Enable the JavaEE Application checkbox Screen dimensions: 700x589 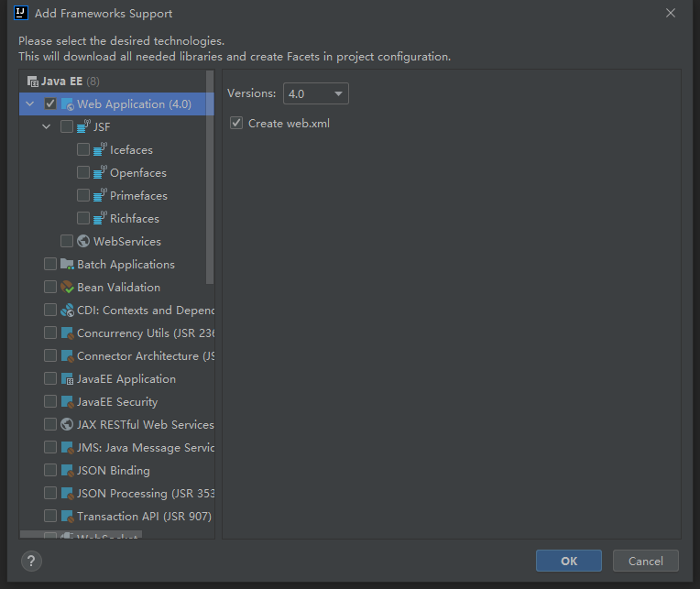tap(50, 379)
